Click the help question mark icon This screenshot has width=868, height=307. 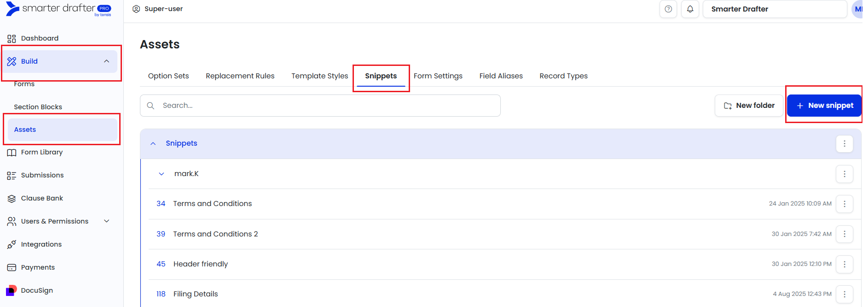pyautogui.click(x=668, y=9)
